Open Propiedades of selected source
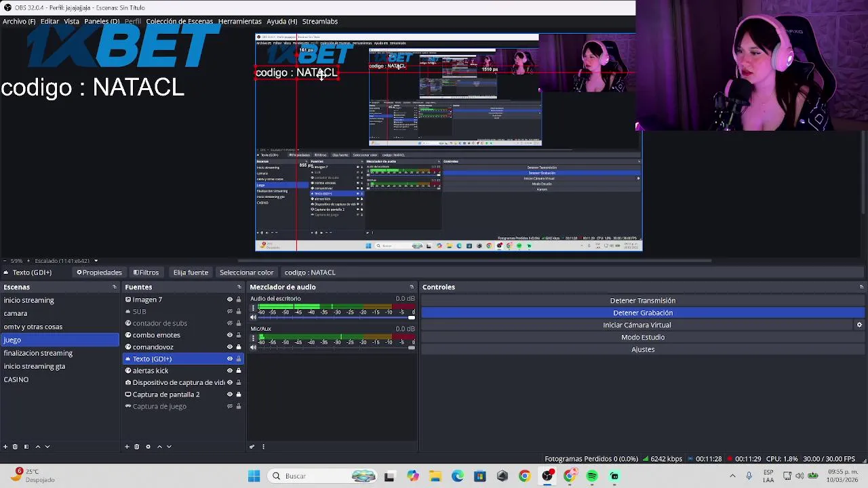Screen dimensions: 868x488 click(x=99, y=272)
